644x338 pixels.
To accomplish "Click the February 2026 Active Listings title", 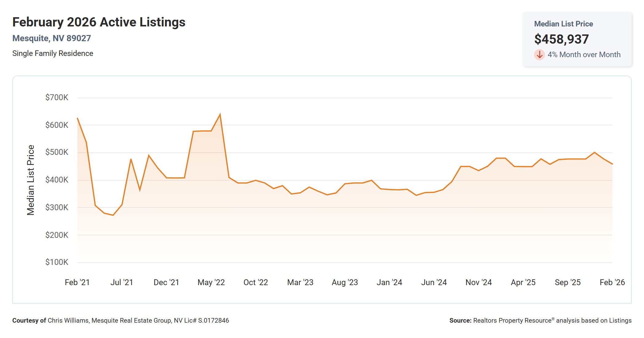I will (99, 22).
